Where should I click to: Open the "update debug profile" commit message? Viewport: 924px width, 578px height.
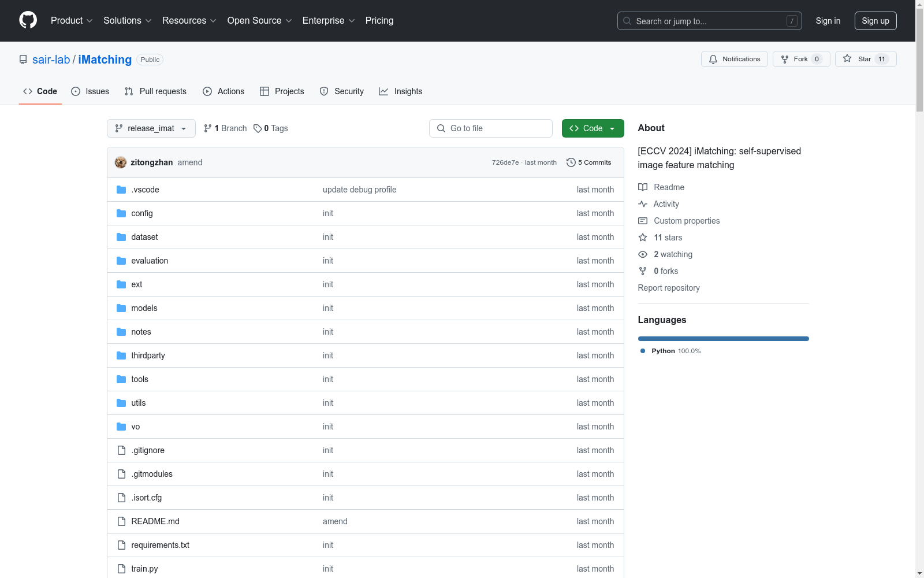[360, 190]
